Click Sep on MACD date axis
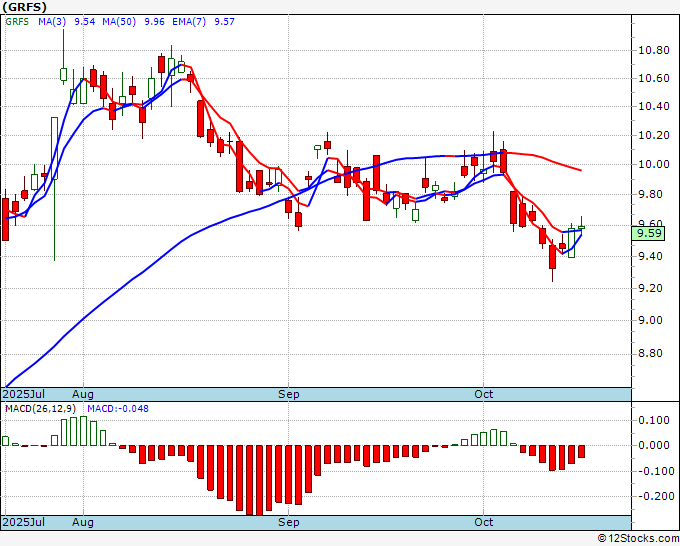Screen dimensions: 680x546 pos(289,522)
